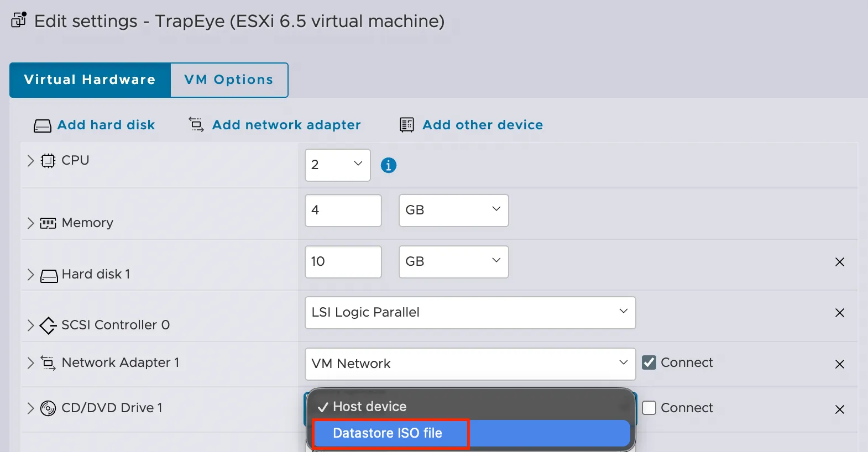This screenshot has width=868, height=452.
Task: Switch to the Virtual Hardware tab
Action: 90,80
